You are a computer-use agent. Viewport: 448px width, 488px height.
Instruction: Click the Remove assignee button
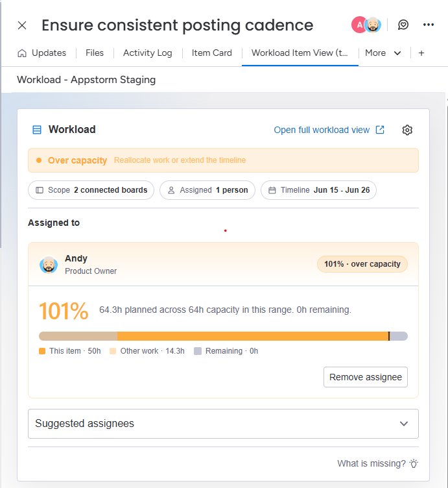point(365,377)
